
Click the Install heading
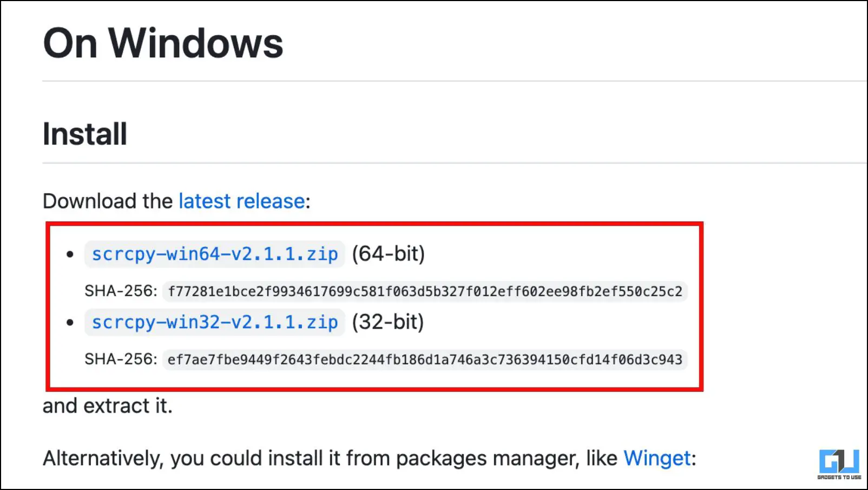coord(85,134)
